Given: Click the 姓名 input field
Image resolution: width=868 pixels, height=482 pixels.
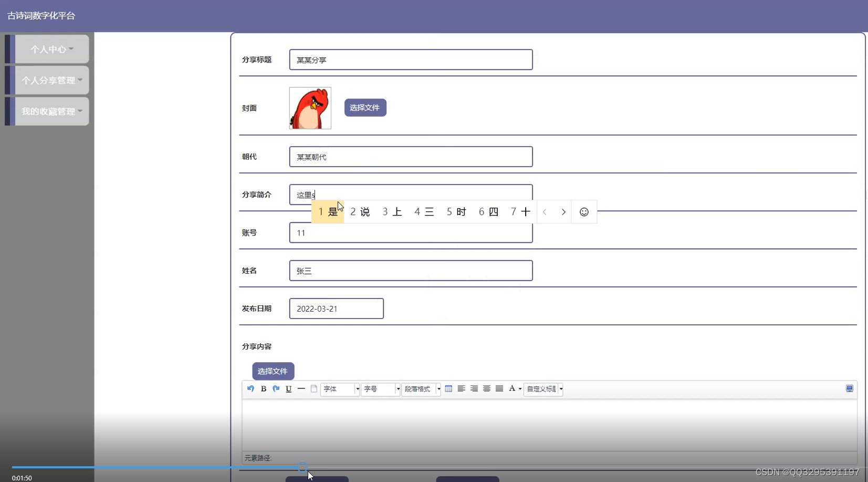Looking at the screenshot, I should (x=411, y=271).
